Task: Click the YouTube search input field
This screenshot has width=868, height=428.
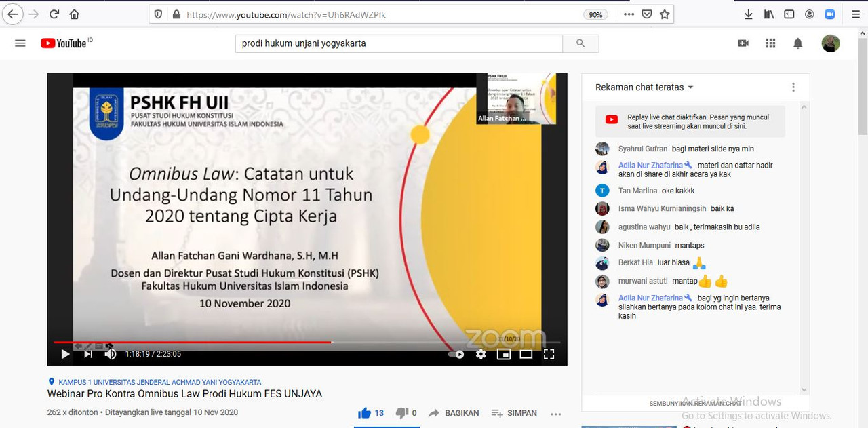Action: point(399,43)
